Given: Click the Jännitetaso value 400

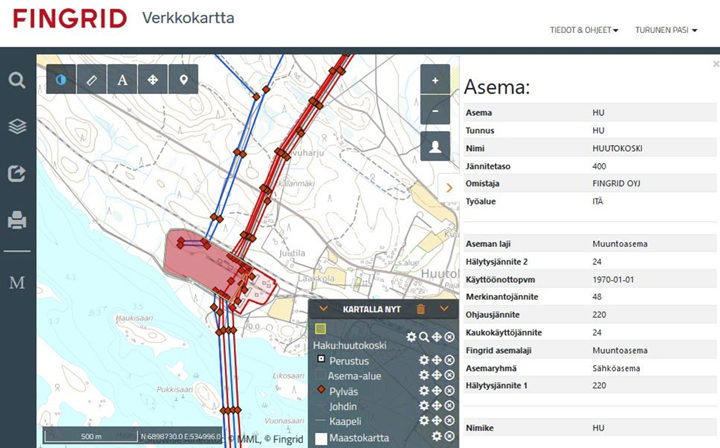Looking at the screenshot, I should (599, 166).
